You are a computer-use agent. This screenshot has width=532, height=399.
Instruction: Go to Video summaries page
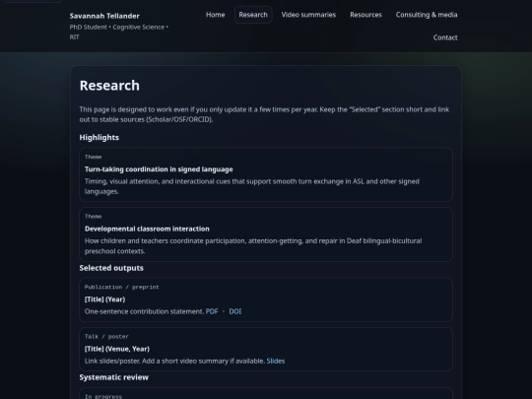308,15
